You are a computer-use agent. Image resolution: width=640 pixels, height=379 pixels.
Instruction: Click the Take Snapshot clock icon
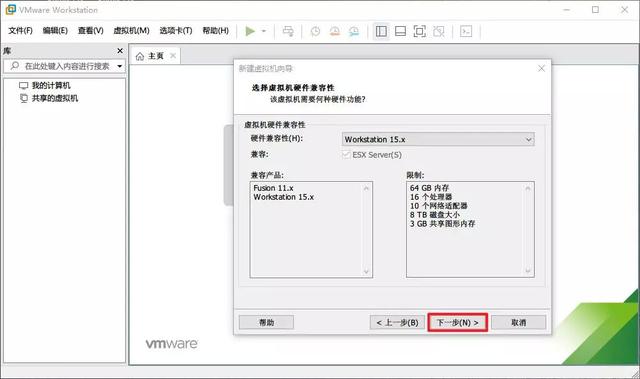315,31
